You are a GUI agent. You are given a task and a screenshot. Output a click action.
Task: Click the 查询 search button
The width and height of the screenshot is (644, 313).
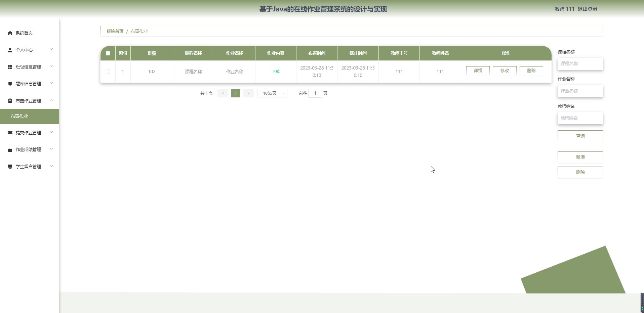coord(580,136)
